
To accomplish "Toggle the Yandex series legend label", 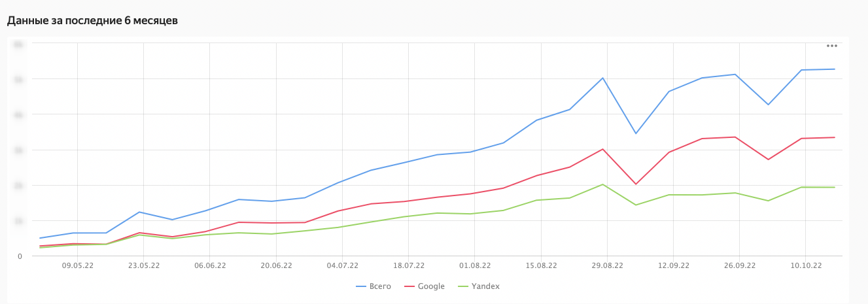I will click(486, 286).
